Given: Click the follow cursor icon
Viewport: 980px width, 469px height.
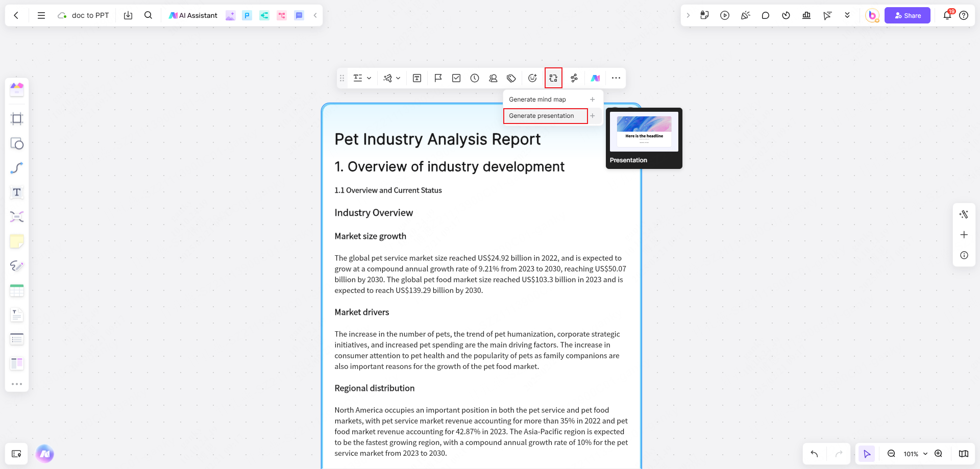Looking at the screenshot, I should tap(827, 15).
